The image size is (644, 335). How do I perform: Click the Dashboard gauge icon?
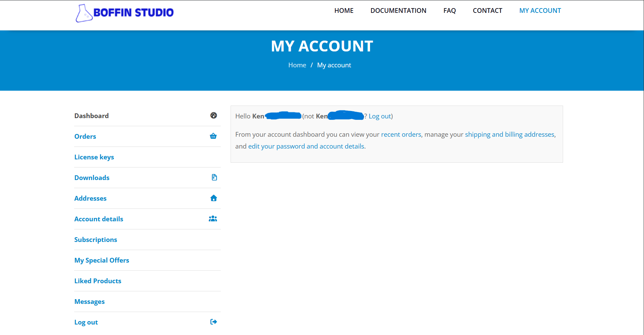[x=213, y=115]
